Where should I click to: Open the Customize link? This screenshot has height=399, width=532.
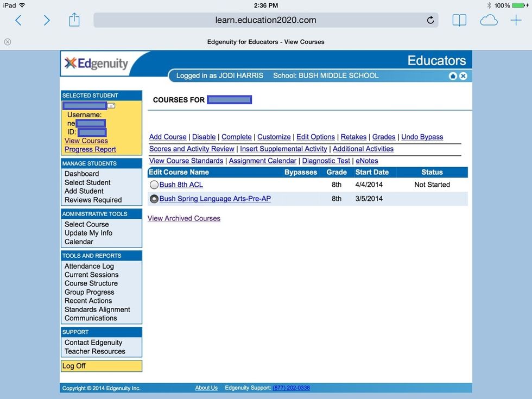[x=274, y=137]
